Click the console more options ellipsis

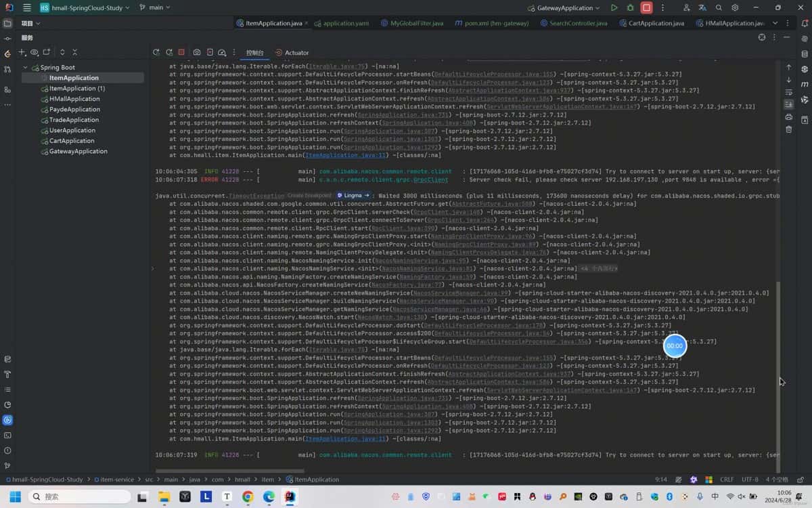[x=234, y=52]
